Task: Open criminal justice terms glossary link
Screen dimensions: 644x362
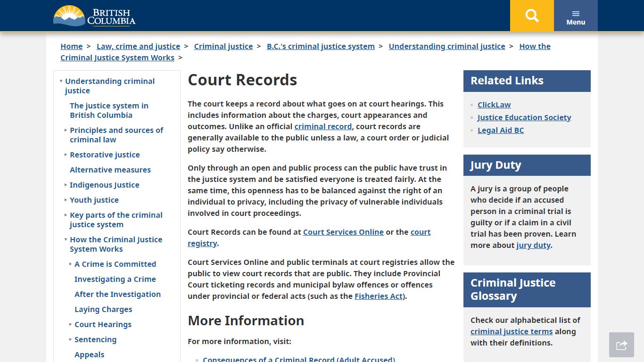Action: [512, 331]
